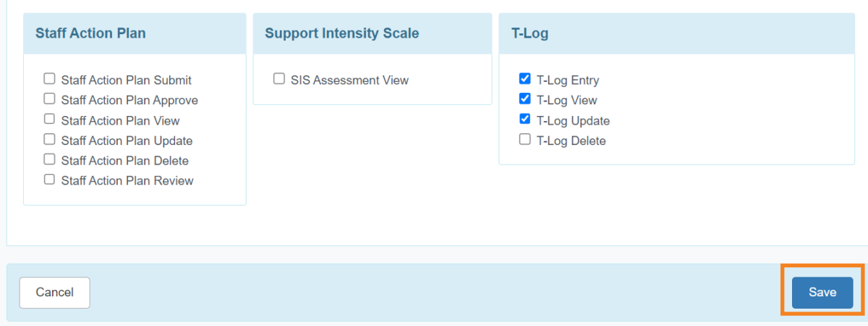Image resolution: width=868 pixels, height=326 pixels.
Task: Click the "T-Log Entry" label text
Action: tap(568, 80)
